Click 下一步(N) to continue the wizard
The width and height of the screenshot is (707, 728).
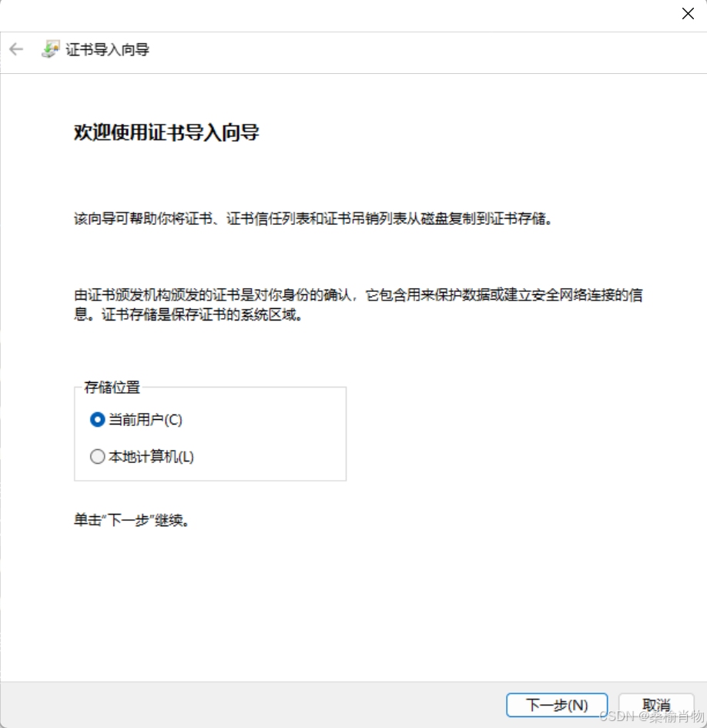(x=556, y=705)
